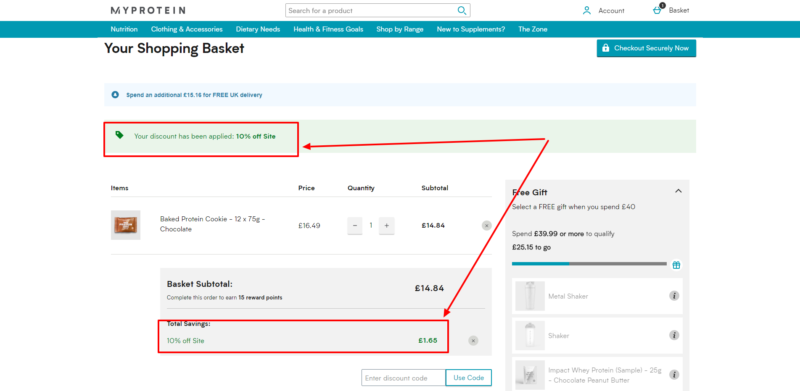Click the free gift spending progress bar
Screen dimensions: 800x391
[589, 264]
